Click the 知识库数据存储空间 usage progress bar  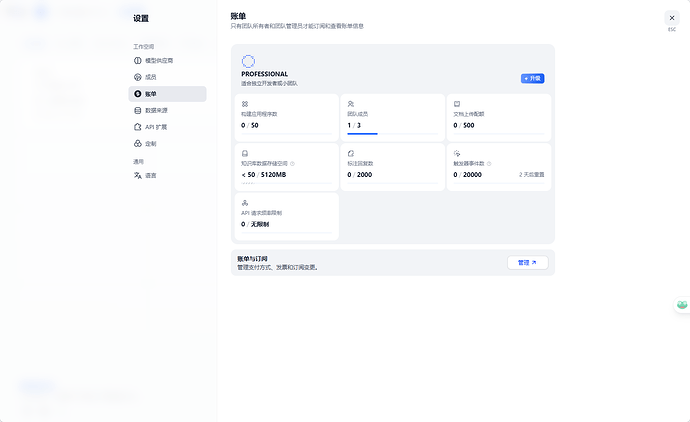286,183
